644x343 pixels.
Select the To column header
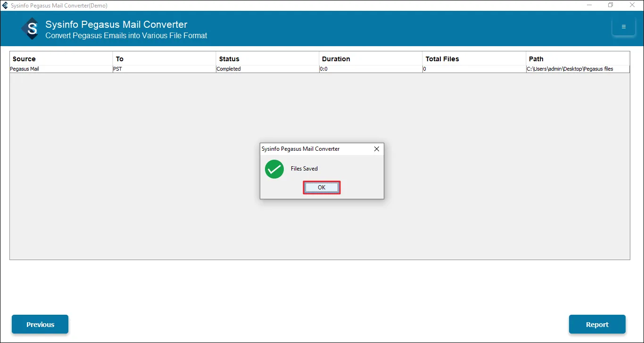165,59
